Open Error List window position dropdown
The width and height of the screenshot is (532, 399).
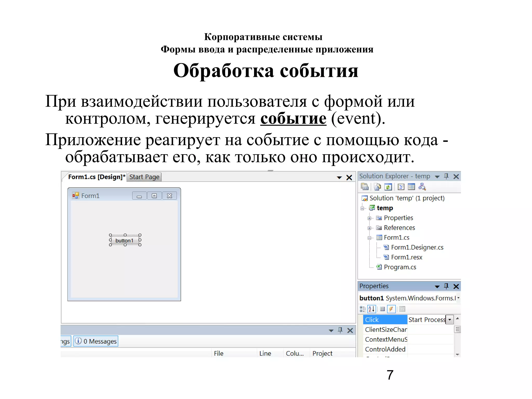point(331,331)
